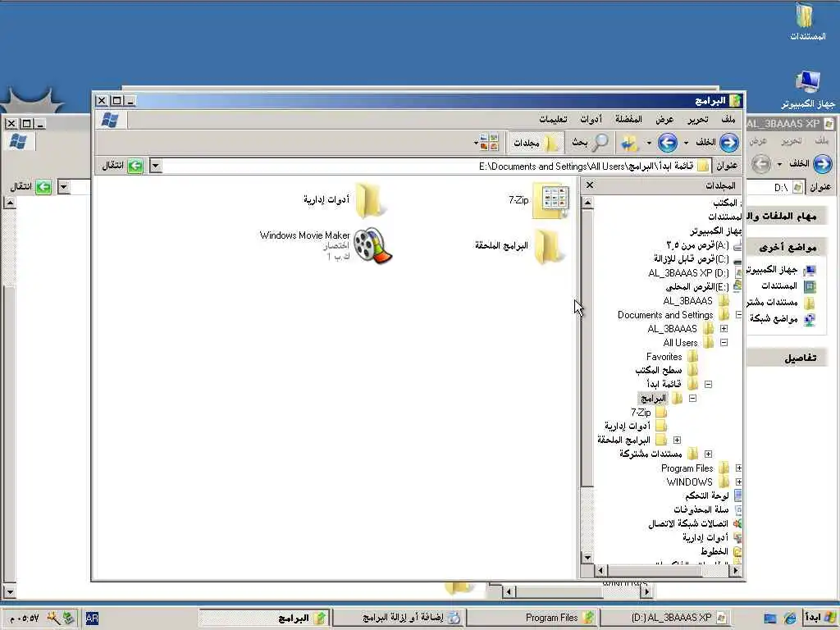This screenshot has width=840, height=630.
Task: Select Favorites in the folder tree
Action: 664,357
